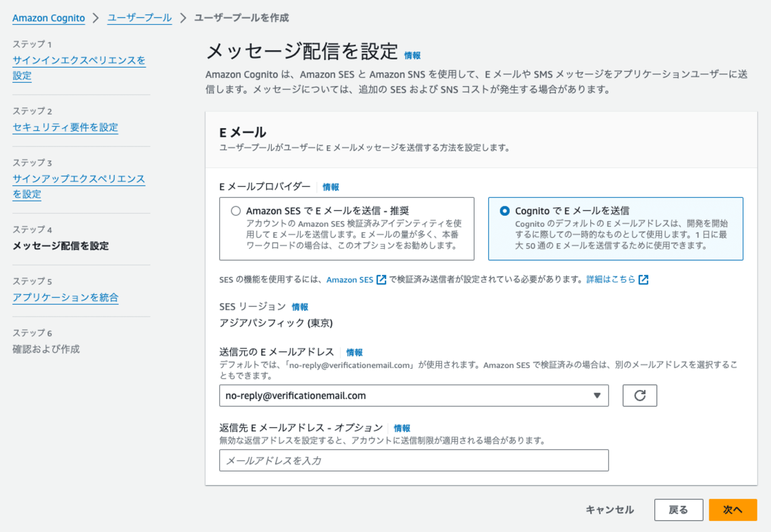Go to step 1 サインインエクスペリエンスを設定
The height and width of the screenshot is (532, 771).
[79, 68]
